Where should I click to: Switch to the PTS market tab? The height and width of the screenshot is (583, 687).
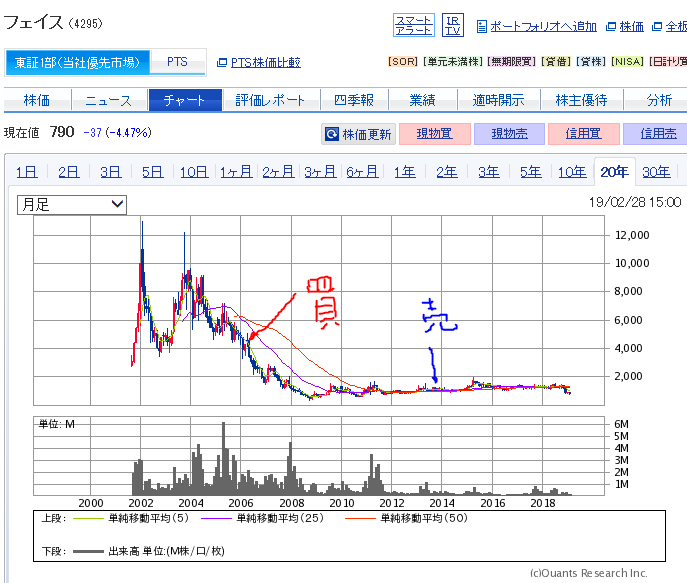click(177, 62)
